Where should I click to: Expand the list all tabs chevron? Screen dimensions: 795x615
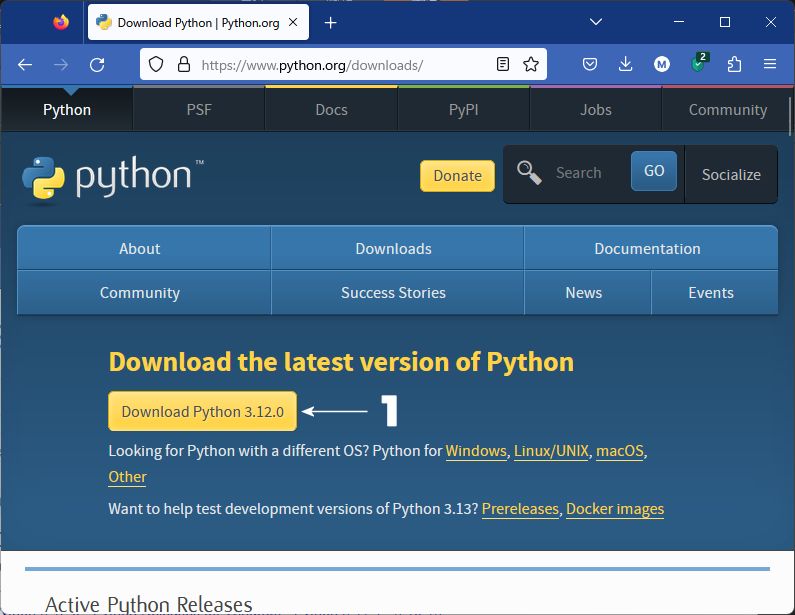(x=596, y=22)
